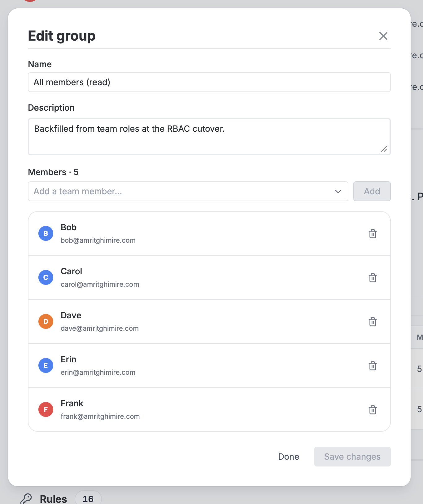Click Dave's orange D avatar
Viewport: 423px width, 504px height.
pyautogui.click(x=46, y=321)
